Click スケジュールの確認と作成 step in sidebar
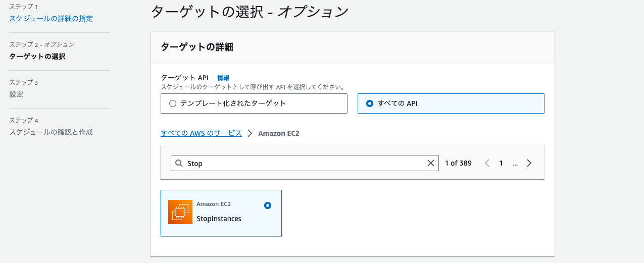Screen dimensions: 644x263 pos(51,132)
